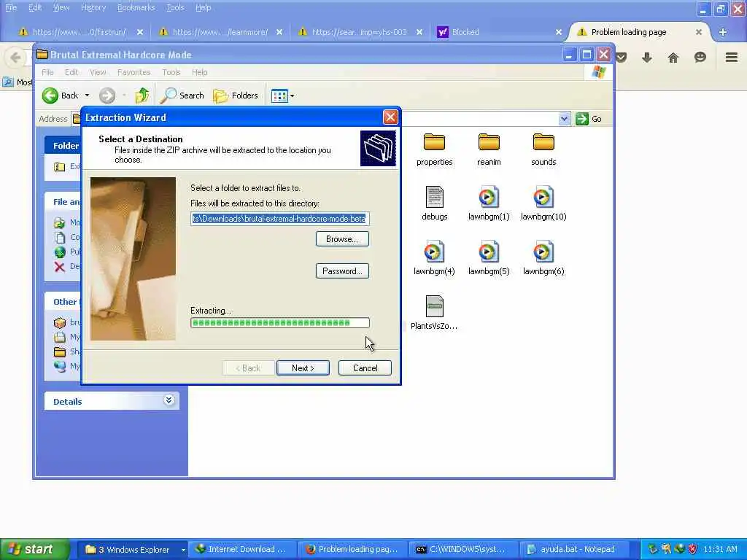Go up one folder level icon

tap(142, 96)
